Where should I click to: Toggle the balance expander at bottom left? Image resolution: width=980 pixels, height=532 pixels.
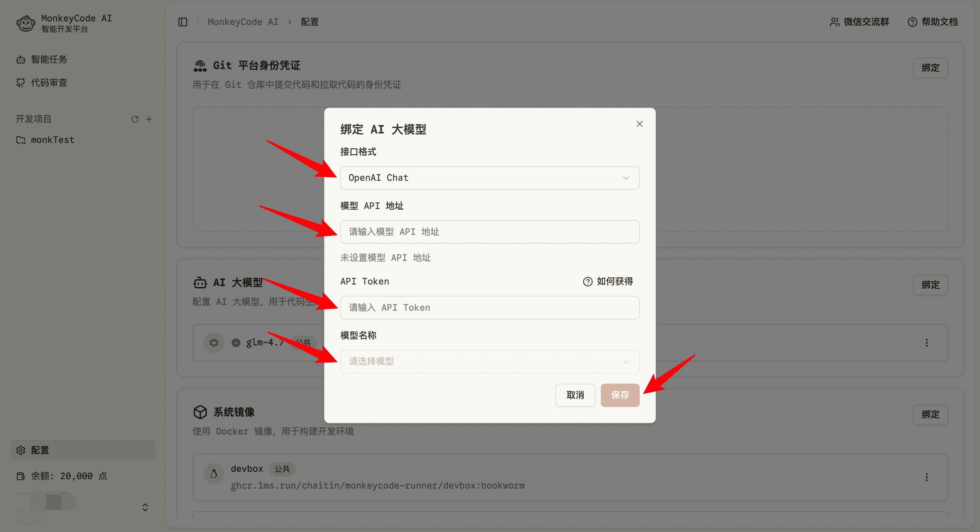(x=145, y=507)
